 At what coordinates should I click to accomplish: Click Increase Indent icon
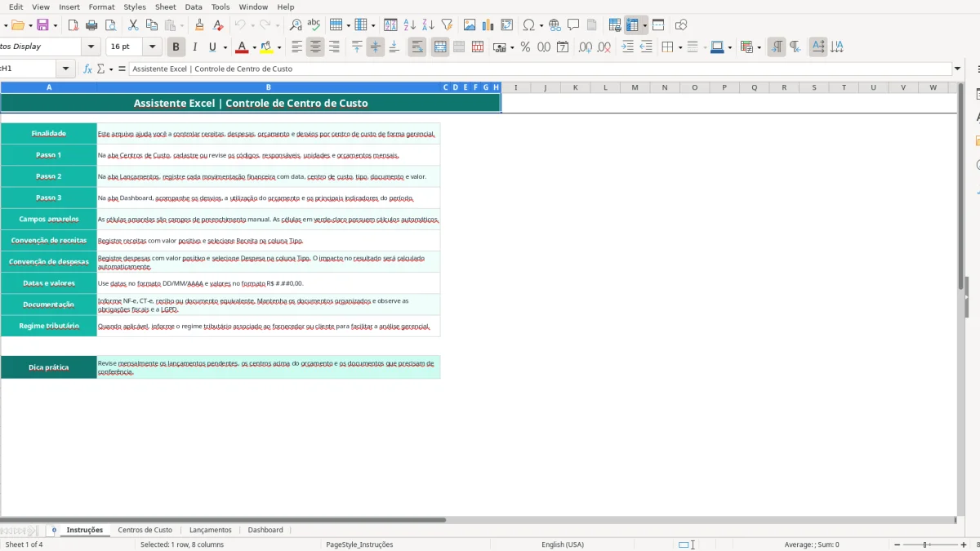[x=627, y=47]
